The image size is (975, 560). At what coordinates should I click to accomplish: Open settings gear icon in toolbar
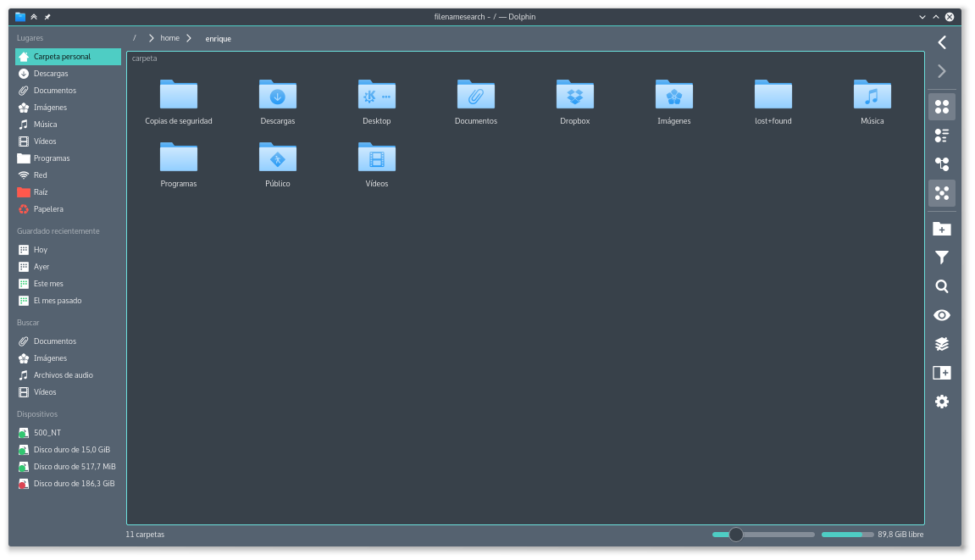941,402
